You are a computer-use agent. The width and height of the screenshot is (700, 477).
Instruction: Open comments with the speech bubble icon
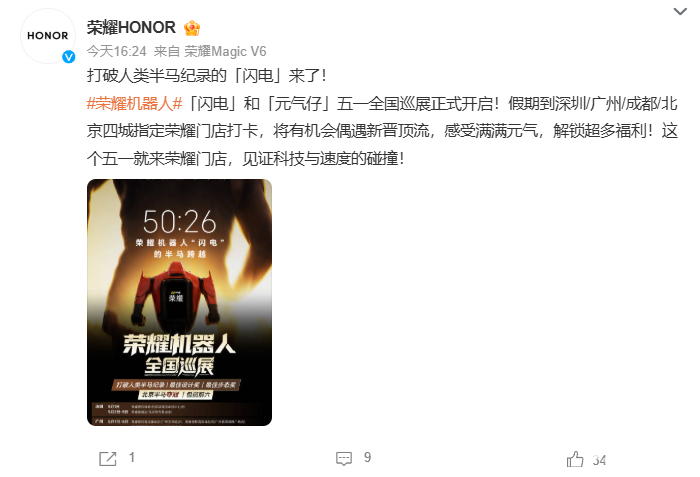click(344, 459)
